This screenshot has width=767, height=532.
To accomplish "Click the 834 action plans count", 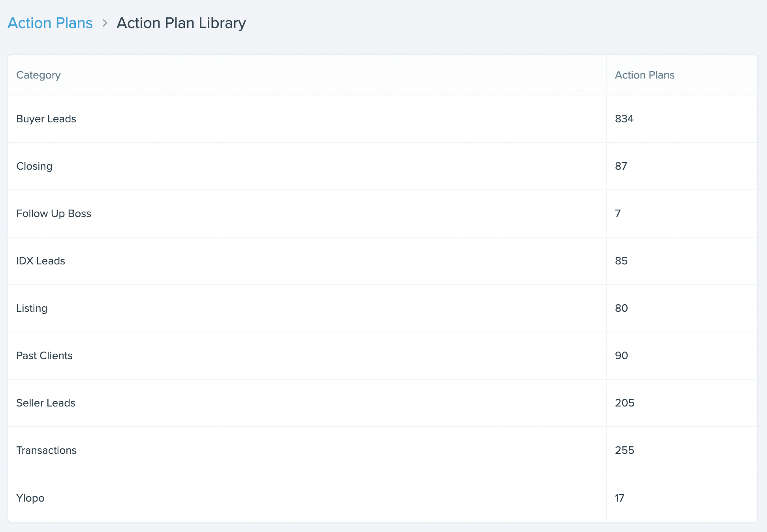I will click(624, 119).
